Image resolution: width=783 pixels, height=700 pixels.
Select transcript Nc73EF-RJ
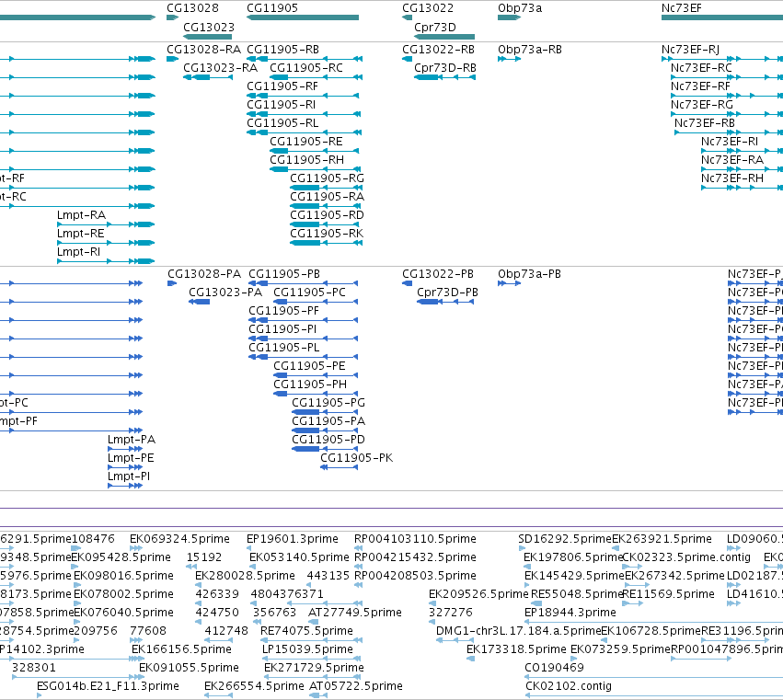[691, 50]
